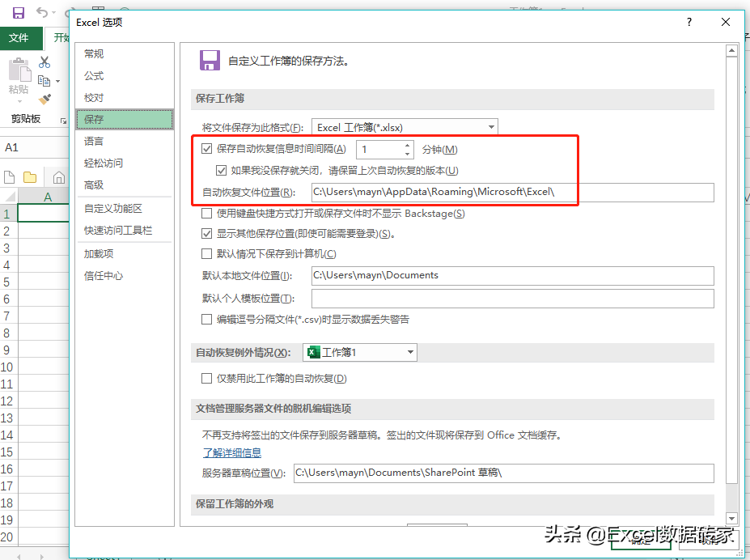This screenshot has height=560, width=750.
Task: Click the new blank document icon below the Name Box
Action: [9, 177]
